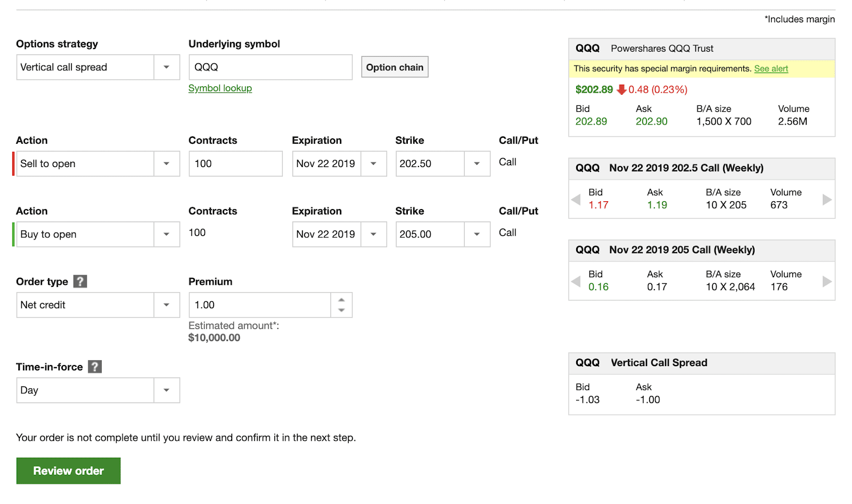Decrease premium with the down stepper arrow

tap(341, 310)
